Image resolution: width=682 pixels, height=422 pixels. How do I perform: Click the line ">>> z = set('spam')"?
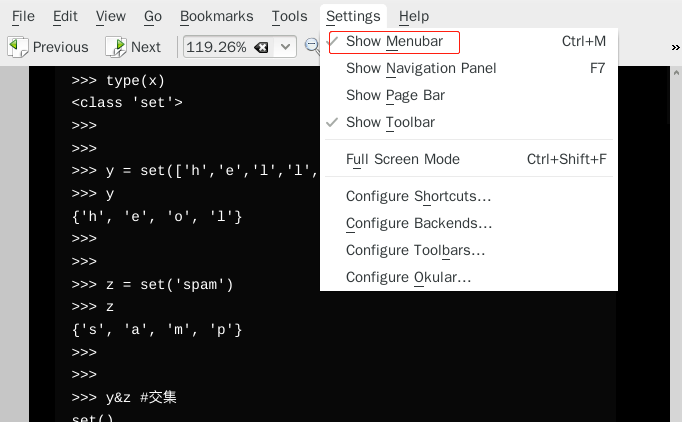pos(153,285)
